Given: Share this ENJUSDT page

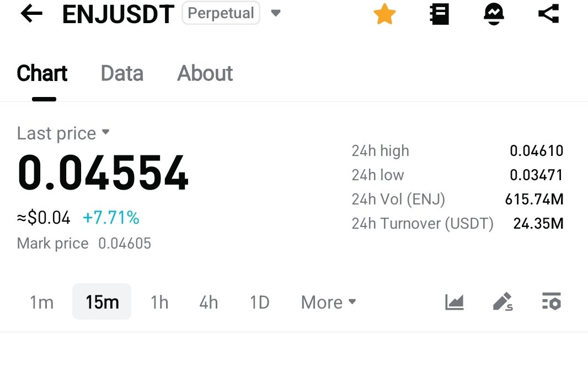Looking at the screenshot, I should click(x=548, y=14).
